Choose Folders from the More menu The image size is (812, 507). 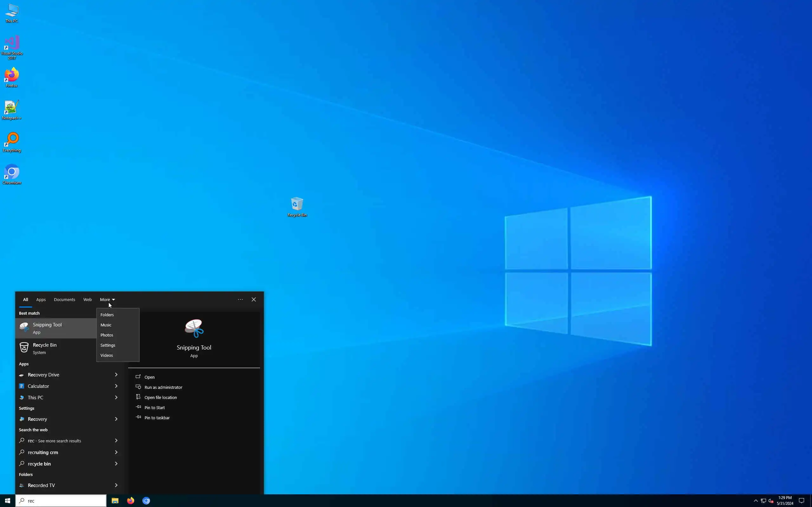(x=107, y=315)
